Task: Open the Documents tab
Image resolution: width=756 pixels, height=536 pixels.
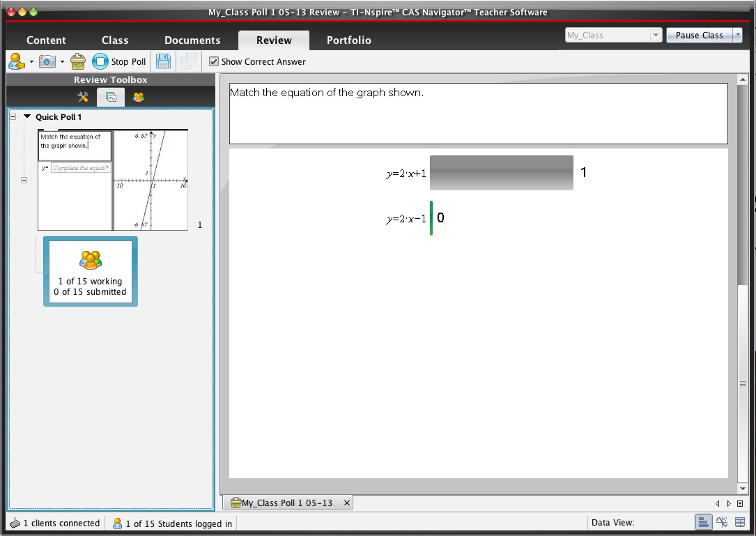Action: click(192, 40)
